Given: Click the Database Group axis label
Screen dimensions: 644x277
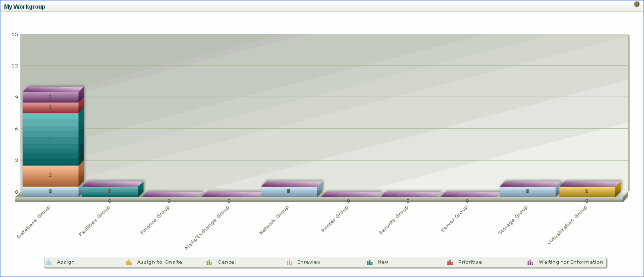Looking at the screenshot, I should (x=34, y=222).
